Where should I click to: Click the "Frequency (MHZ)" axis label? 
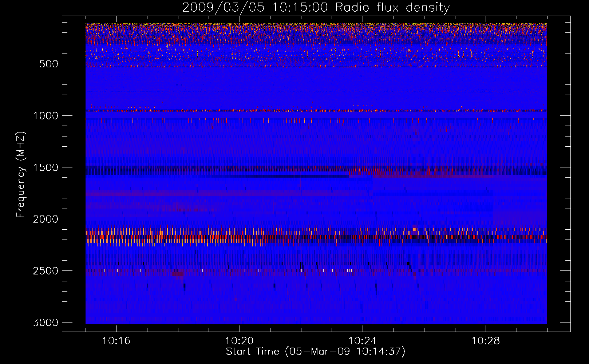[x=21, y=174]
